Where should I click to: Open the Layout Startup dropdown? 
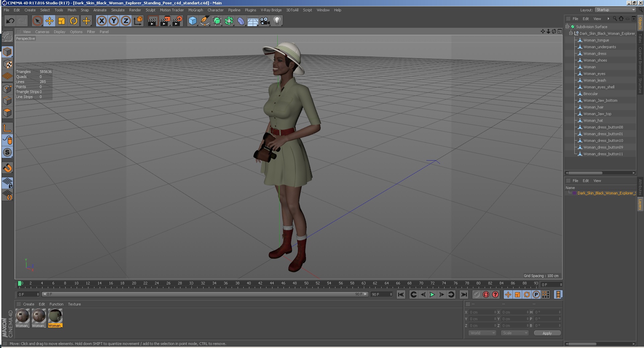(x=615, y=10)
